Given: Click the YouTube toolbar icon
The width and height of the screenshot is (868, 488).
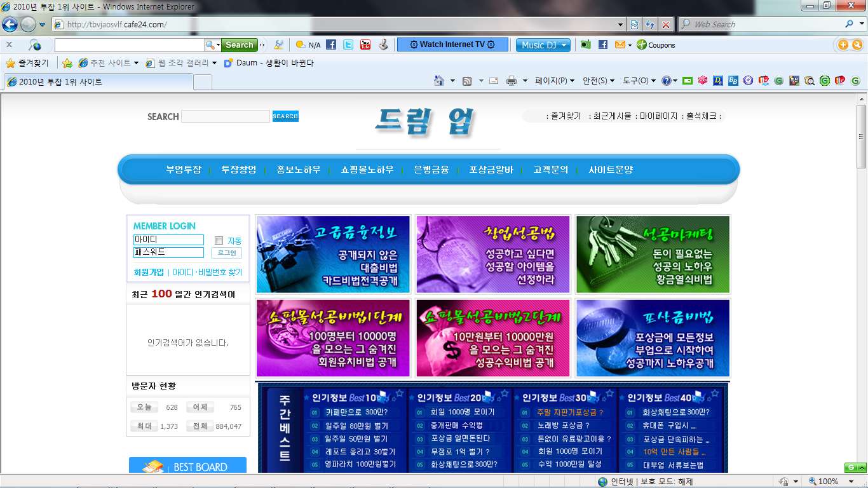Looking at the screenshot, I should pyautogui.click(x=365, y=45).
